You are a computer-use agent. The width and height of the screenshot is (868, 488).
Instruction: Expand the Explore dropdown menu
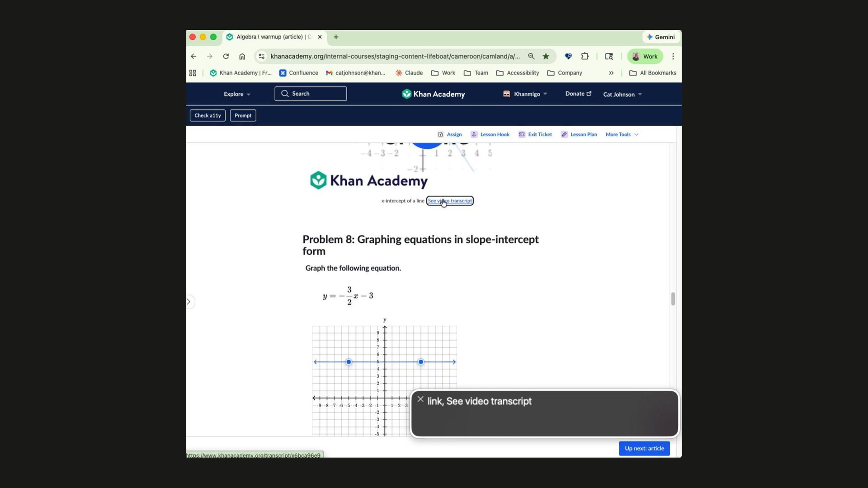pos(237,94)
